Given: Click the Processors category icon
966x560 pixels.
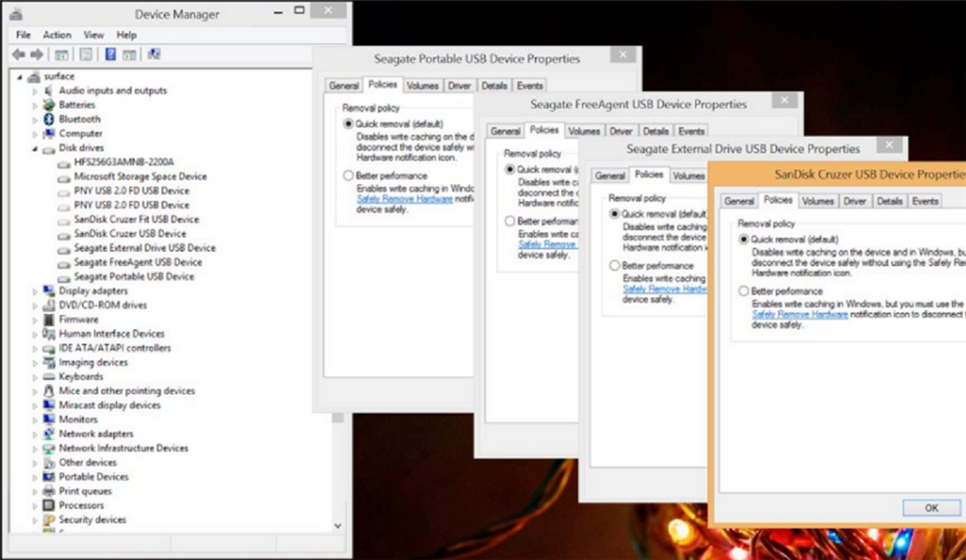Looking at the screenshot, I should 49,505.
